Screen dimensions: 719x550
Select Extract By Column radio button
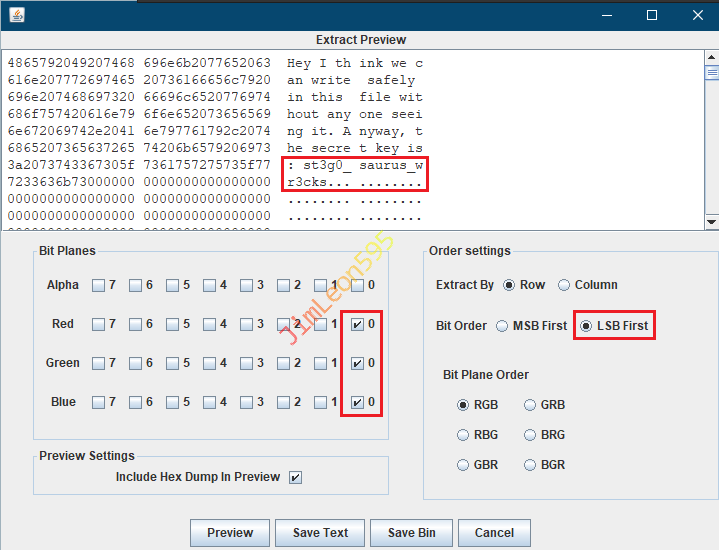[x=564, y=285]
